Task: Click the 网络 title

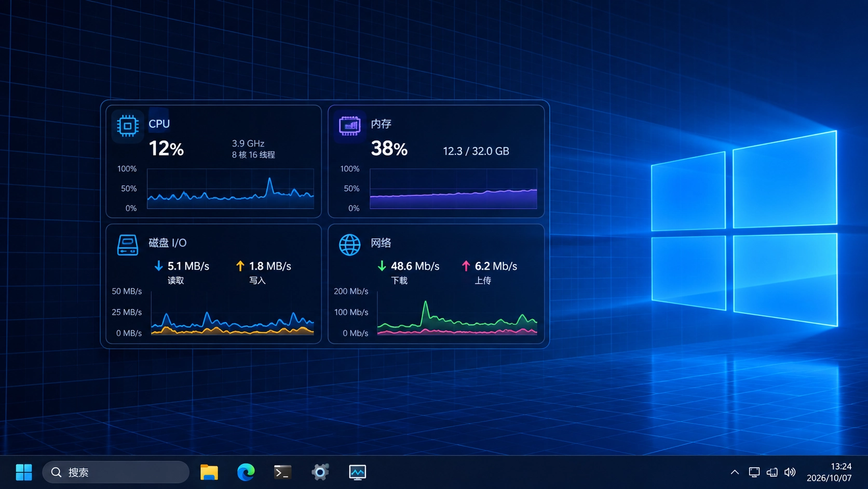Action: pyautogui.click(x=381, y=243)
